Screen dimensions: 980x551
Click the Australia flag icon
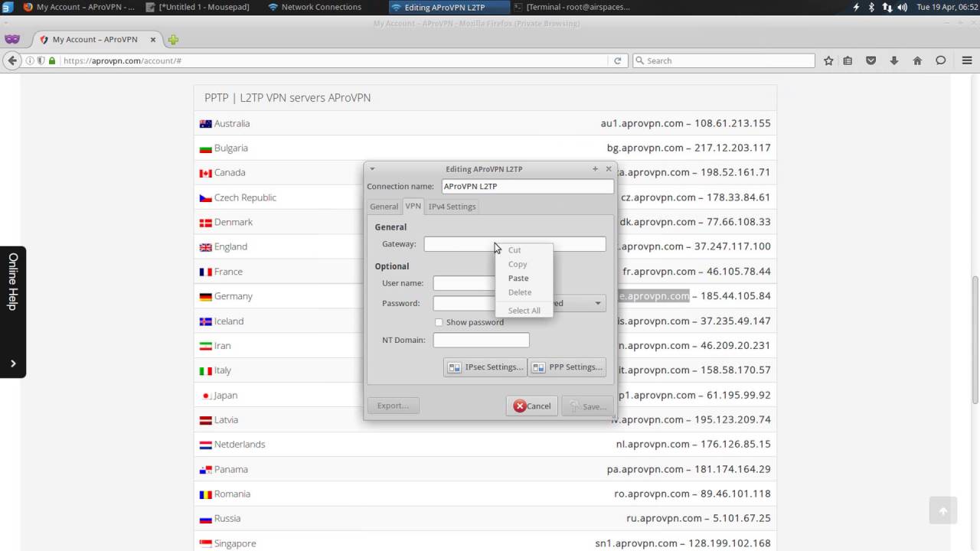[205, 123]
